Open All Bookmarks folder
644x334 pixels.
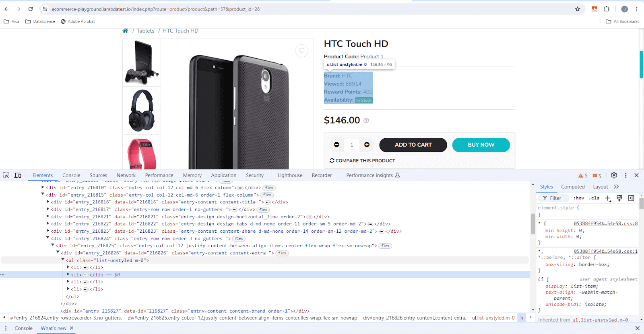[x=622, y=22]
